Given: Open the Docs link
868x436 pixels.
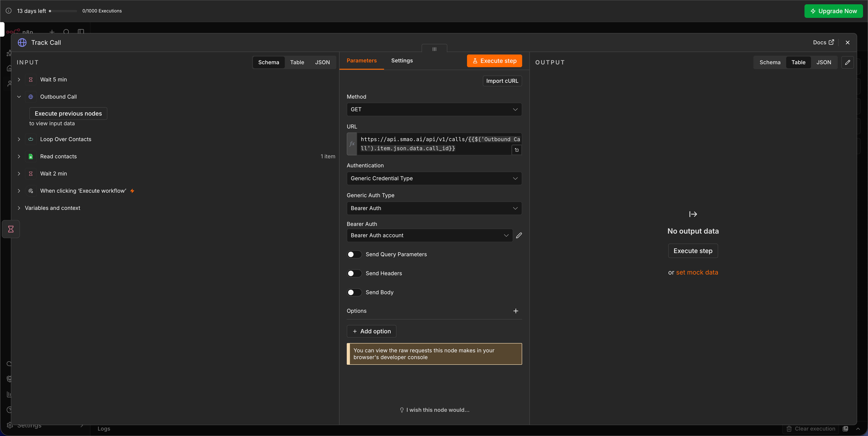Looking at the screenshot, I should point(823,43).
